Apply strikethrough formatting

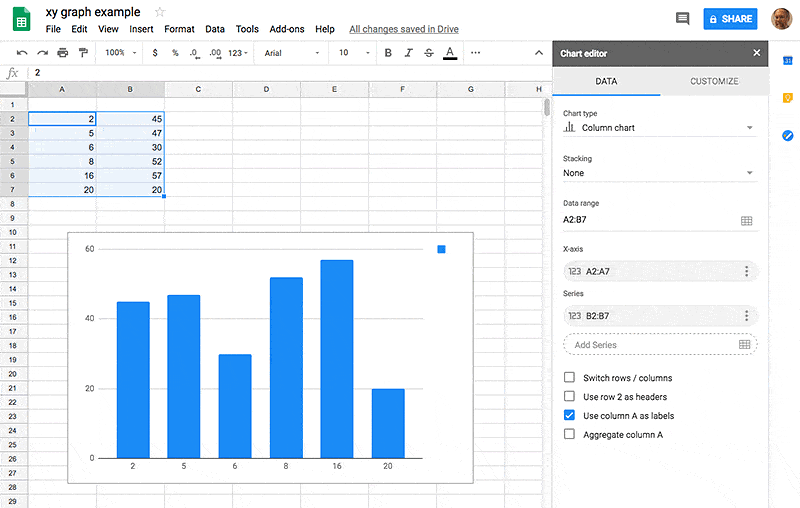click(x=428, y=52)
